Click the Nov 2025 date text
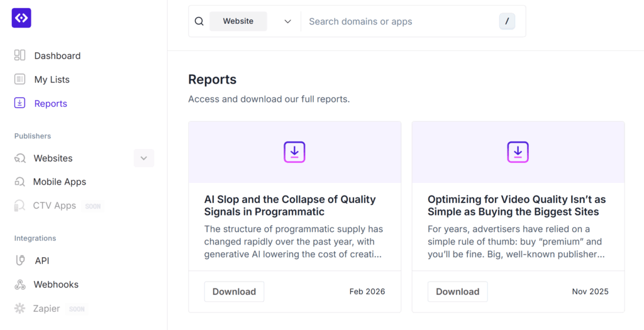 point(590,292)
